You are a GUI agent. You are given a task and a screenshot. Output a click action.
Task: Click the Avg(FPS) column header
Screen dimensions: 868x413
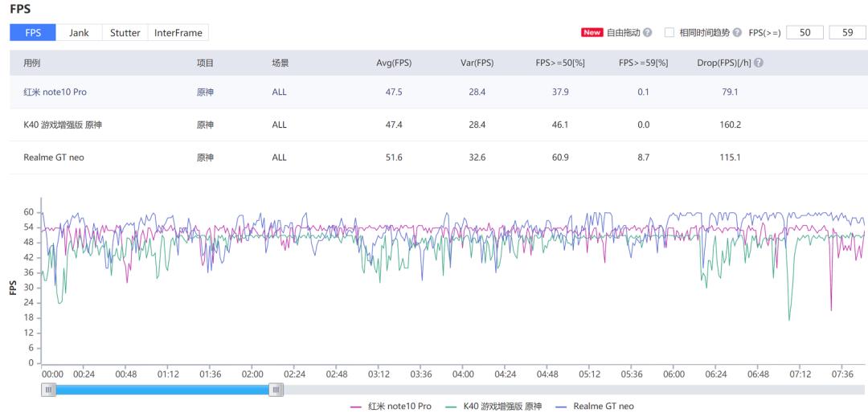tap(395, 63)
